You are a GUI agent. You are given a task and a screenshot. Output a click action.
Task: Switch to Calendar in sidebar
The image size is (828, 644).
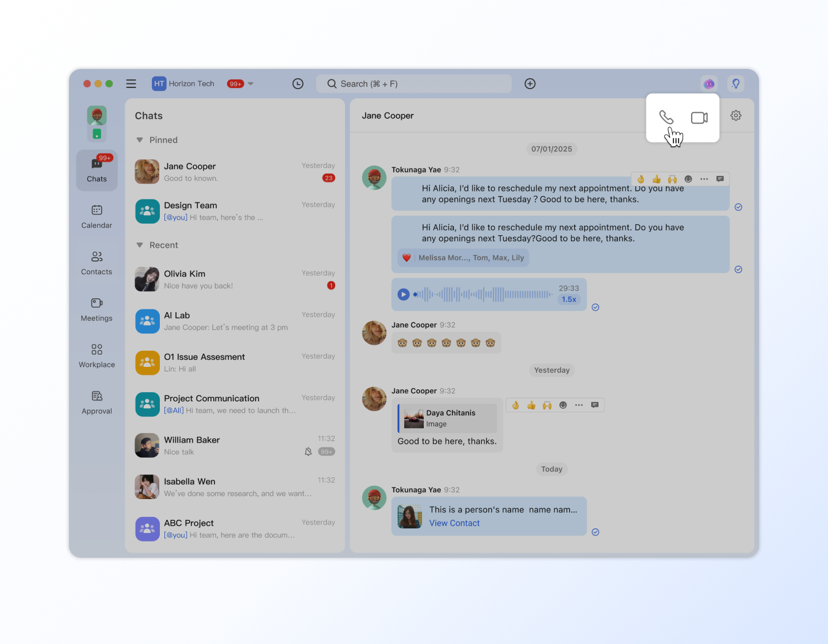(97, 216)
